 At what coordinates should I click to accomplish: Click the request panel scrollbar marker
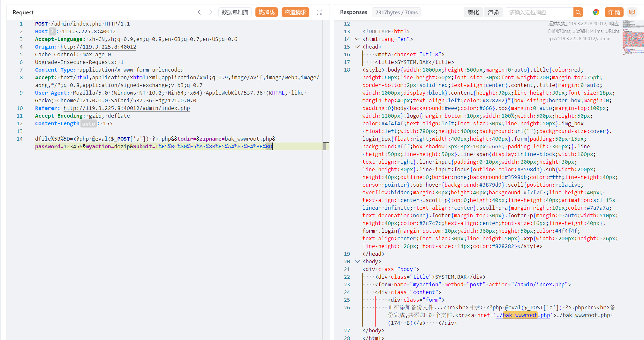tap(326, 146)
